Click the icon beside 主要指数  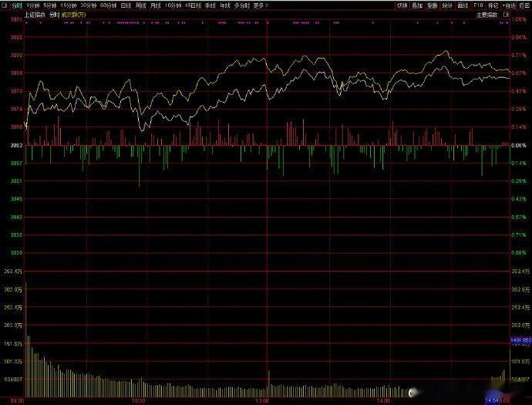click(507, 14)
